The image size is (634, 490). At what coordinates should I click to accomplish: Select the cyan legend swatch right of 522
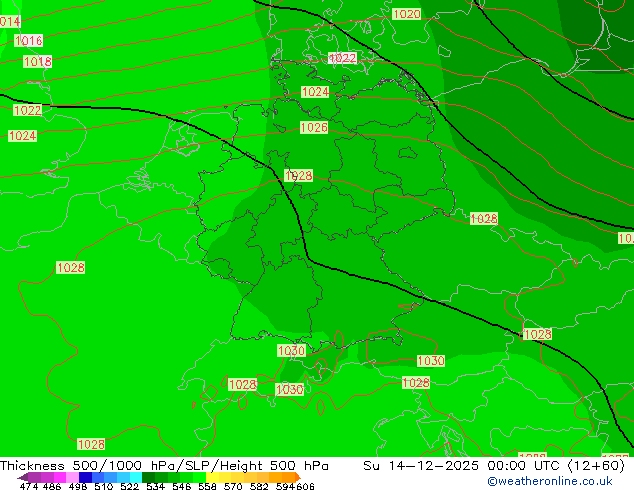tap(136, 477)
